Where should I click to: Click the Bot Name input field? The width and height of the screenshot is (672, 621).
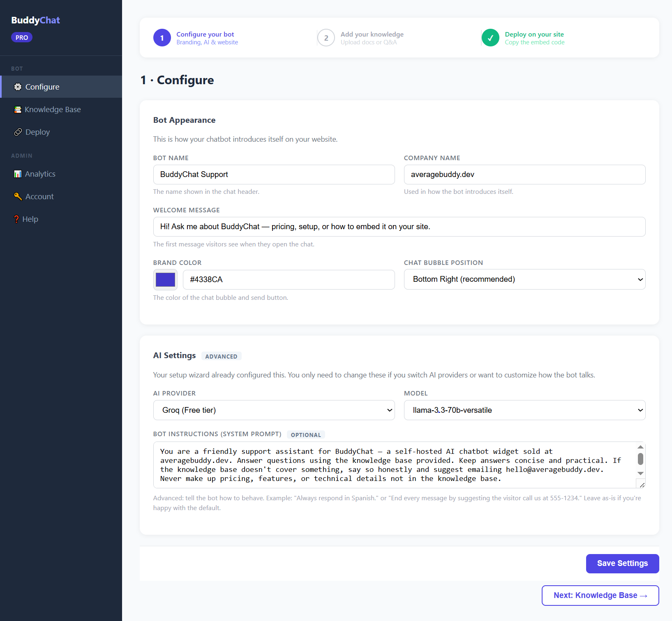point(274,175)
